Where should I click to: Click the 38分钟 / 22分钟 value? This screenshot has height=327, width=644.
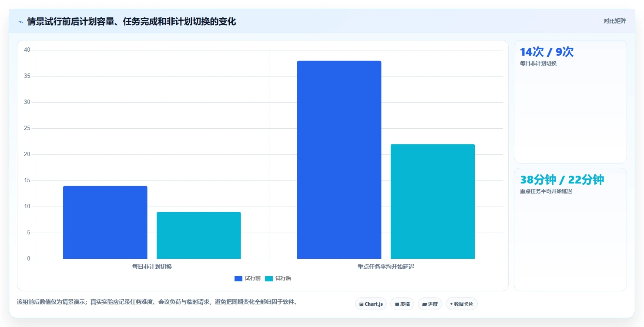[562, 180]
